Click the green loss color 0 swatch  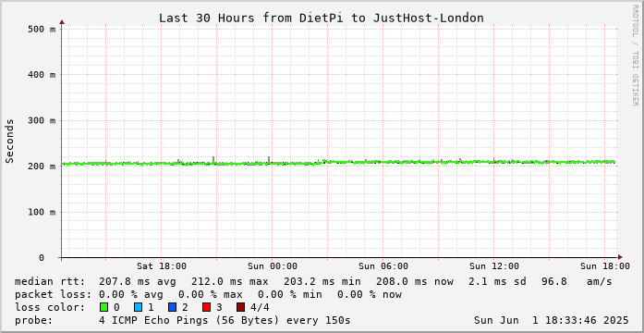103,307
